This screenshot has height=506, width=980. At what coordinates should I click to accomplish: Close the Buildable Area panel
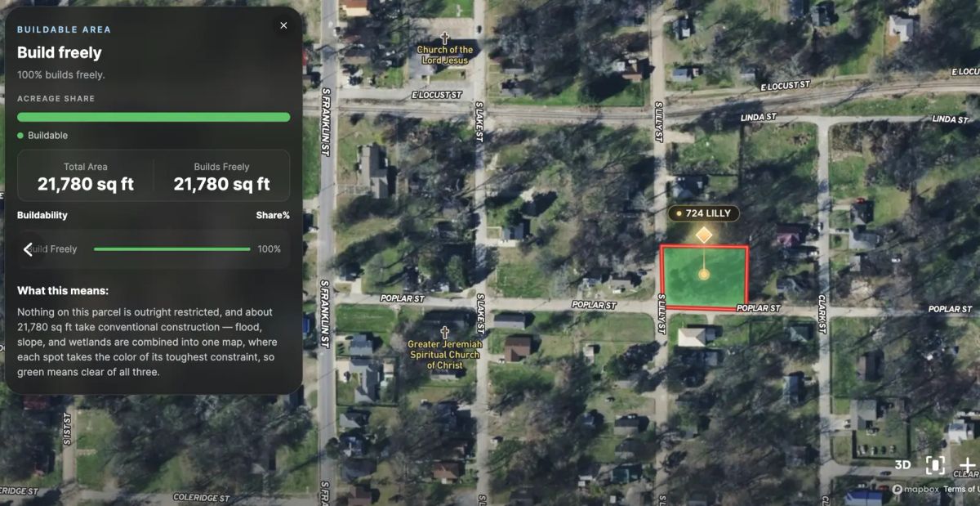coord(283,25)
